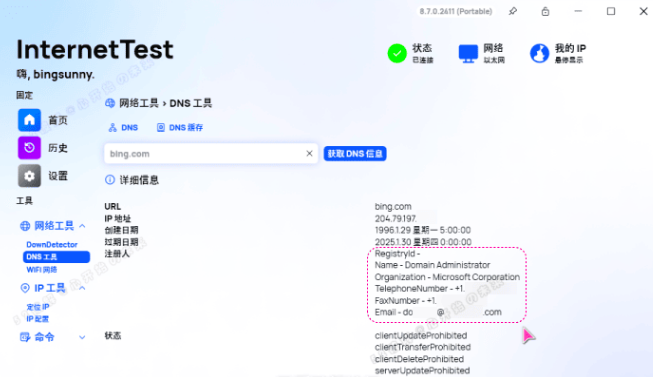Image resolution: width=653 pixels, height=377 pixels.
Task: Collapse the IP 工具 section
Action: (x=82, y=288)
